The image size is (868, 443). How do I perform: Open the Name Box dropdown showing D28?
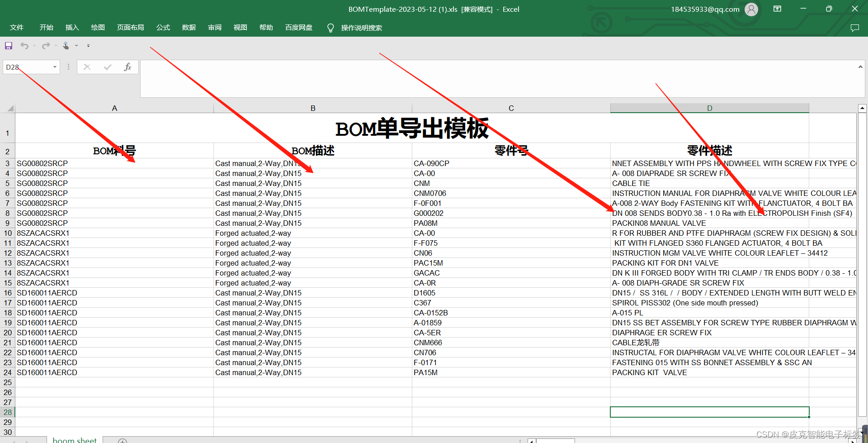point(54,67)
